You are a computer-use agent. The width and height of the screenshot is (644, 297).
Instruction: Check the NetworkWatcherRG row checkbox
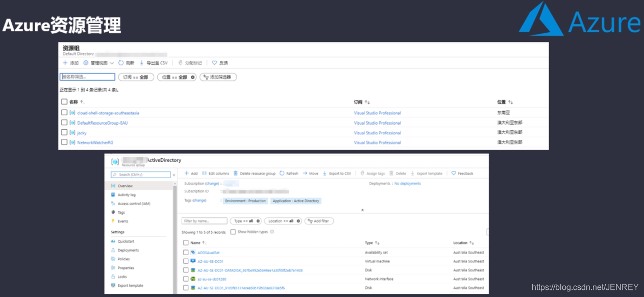pos(64,142)
